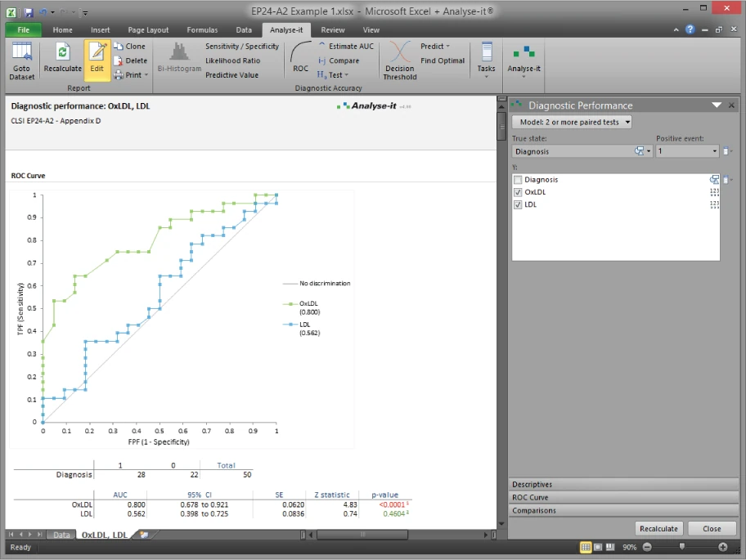Uncheck the OxLDL variable checkbox
Screen dimensions: 746x560
518,192
